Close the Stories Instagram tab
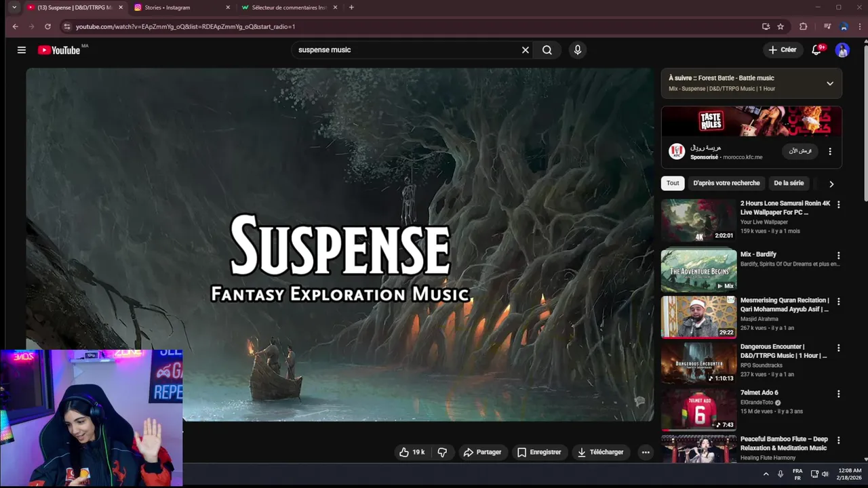868x488 pixels. click(228, 7)
